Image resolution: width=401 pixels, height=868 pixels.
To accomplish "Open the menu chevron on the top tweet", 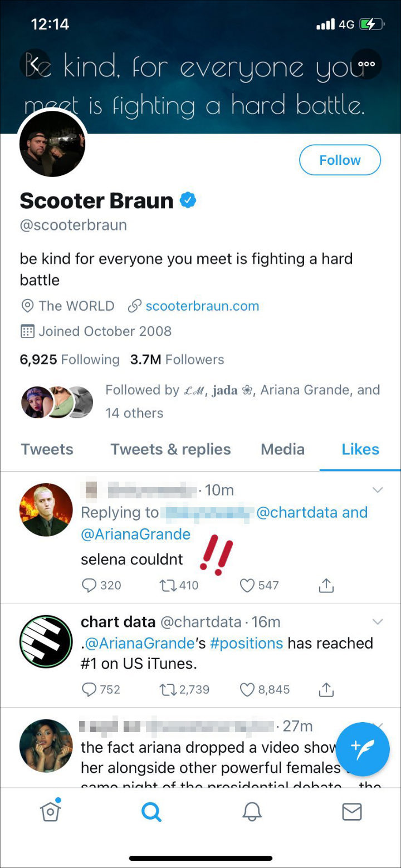I will pos(378,489).
